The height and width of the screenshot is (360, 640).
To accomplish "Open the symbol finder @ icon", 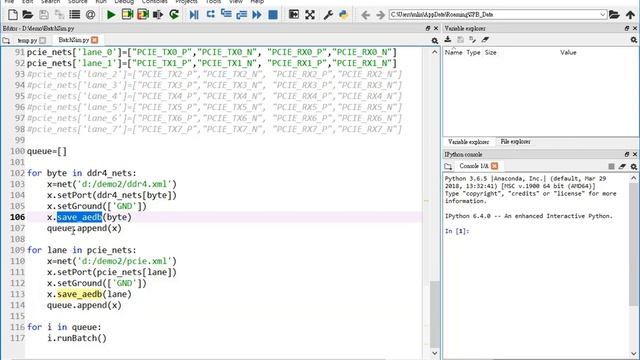I will pyautogui.click(x=90, y=15).
